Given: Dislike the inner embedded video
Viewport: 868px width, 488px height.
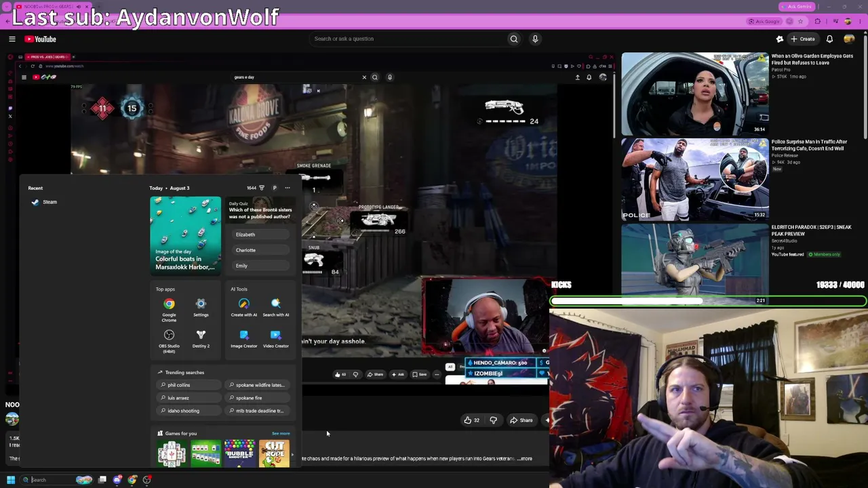Looking at the screenshot, I should [355, 374].
